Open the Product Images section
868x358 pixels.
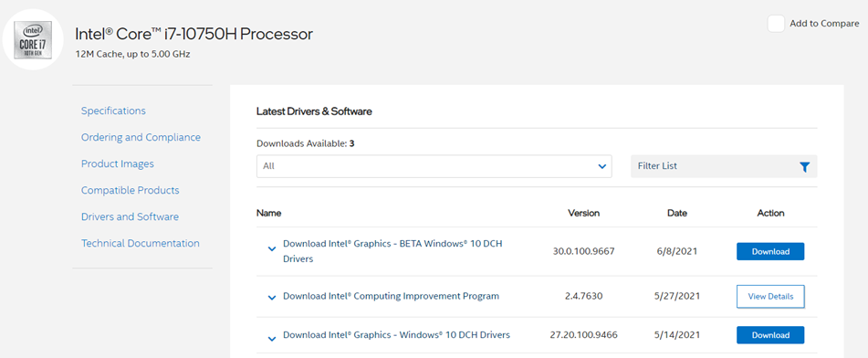(118, 164)
